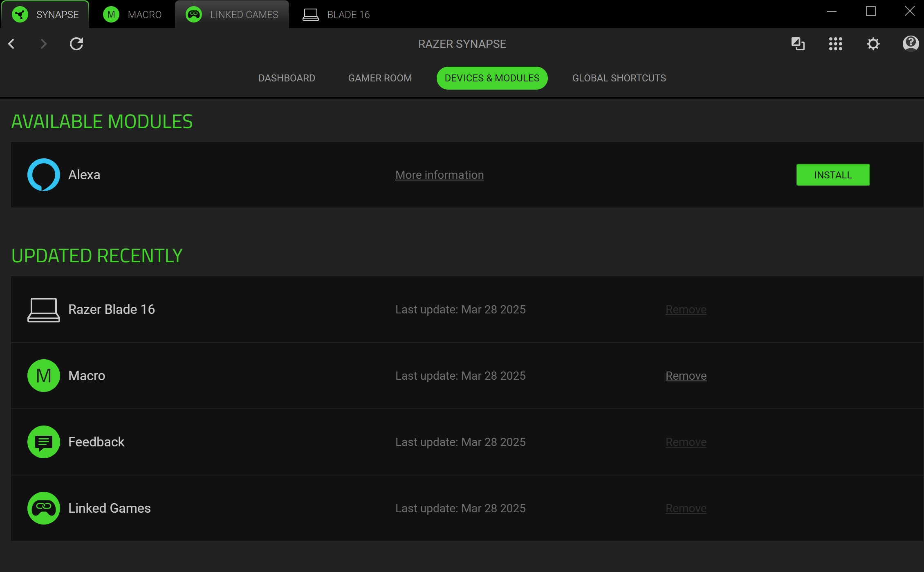Remove the Macro module

coord(686,376)
